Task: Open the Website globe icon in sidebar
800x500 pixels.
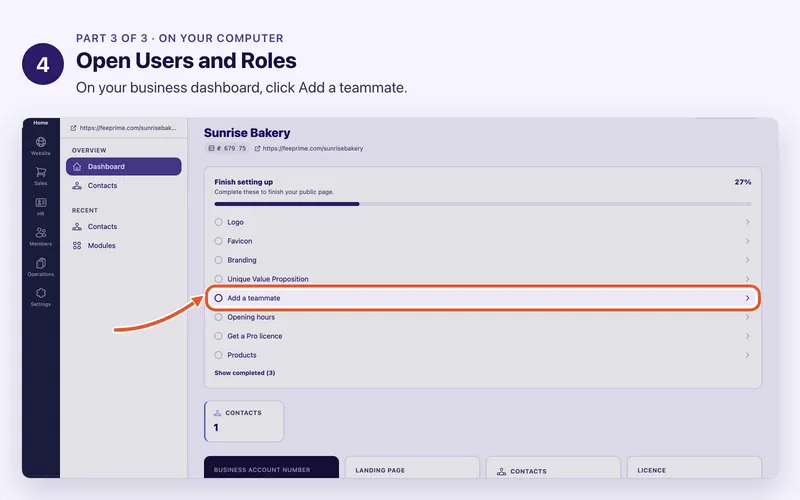Action: (x=41, y=142)
